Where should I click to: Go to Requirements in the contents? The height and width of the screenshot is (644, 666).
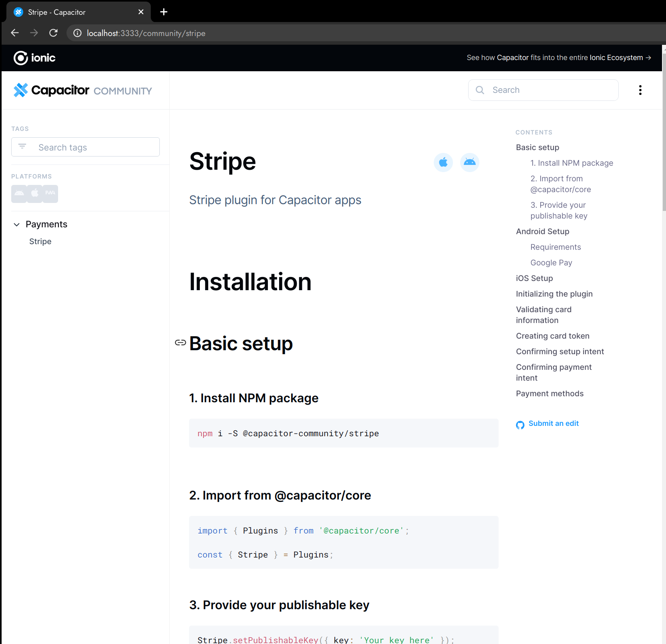point(555,247)
